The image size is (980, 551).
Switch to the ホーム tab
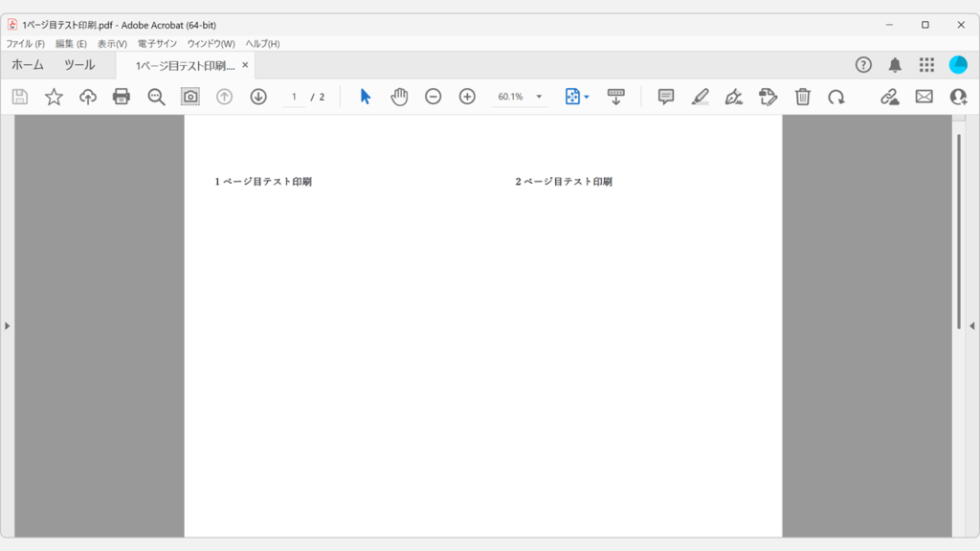pos(28,65)
